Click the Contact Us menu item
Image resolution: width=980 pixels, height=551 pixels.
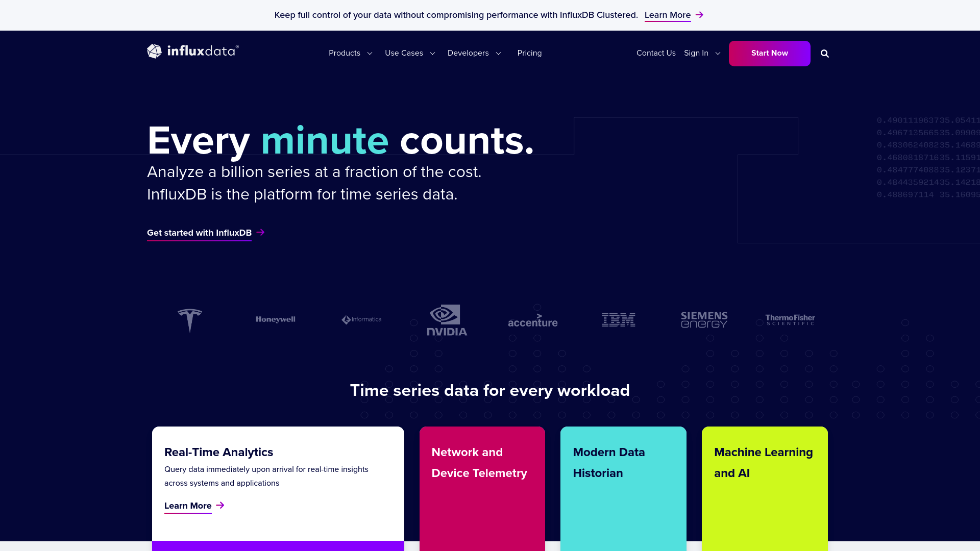click(656, 53)
